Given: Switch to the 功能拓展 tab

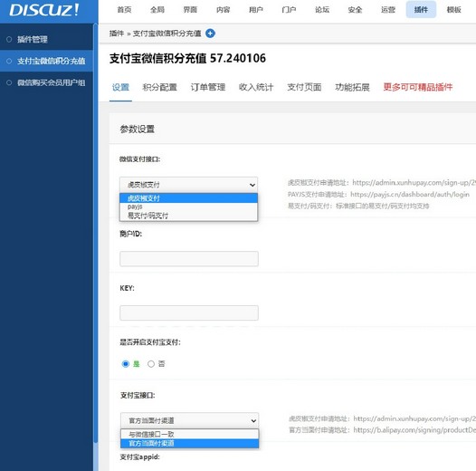Looking at the screenshot, I should coord(352,88).
